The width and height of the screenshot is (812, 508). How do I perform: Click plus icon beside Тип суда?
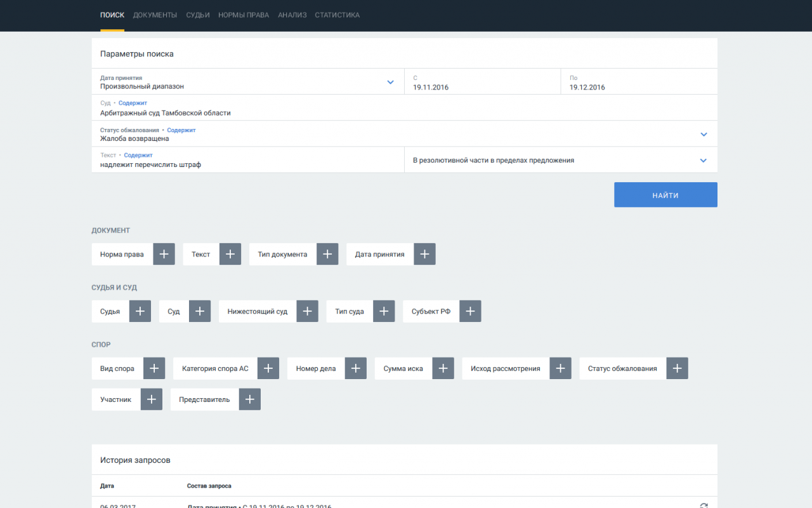[x=384, y=311]
